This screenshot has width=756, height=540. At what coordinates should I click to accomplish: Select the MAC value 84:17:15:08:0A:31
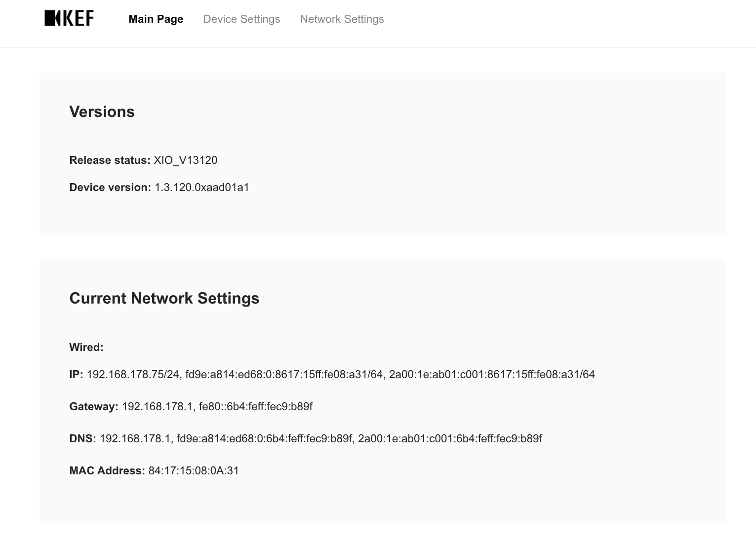[194, 471]
